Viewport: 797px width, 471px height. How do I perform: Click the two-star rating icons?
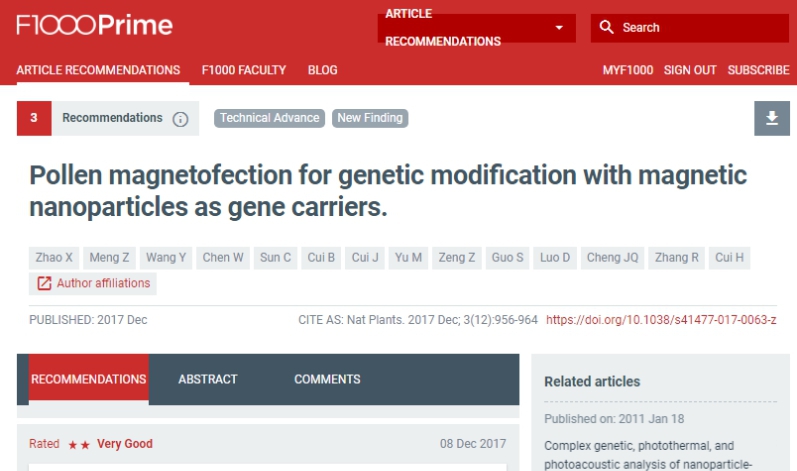[79, 445]
